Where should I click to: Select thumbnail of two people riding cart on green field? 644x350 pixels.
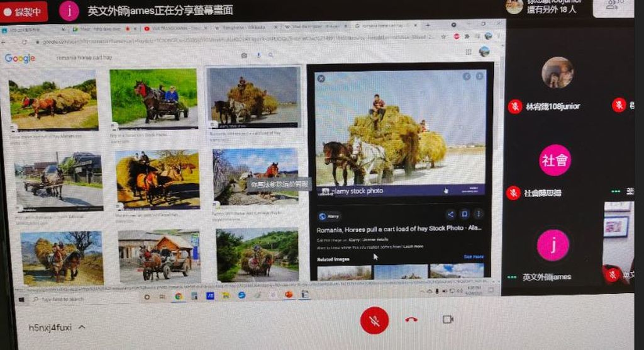click(153, 98)
